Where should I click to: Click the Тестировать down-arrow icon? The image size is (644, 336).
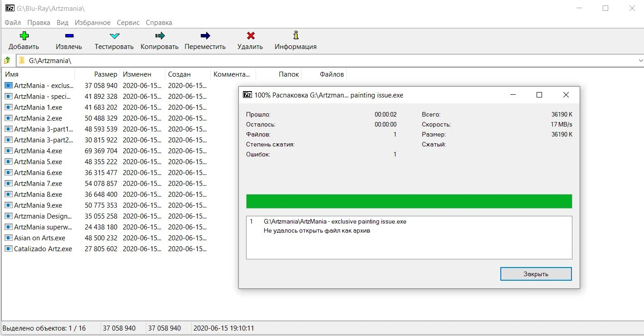[114, 35]
